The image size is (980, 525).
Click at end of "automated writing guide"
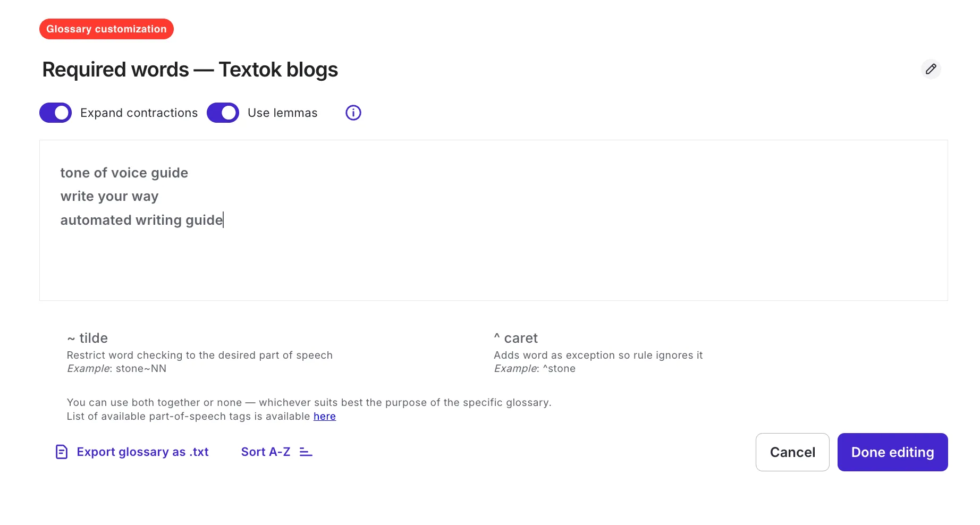point(223,220)
